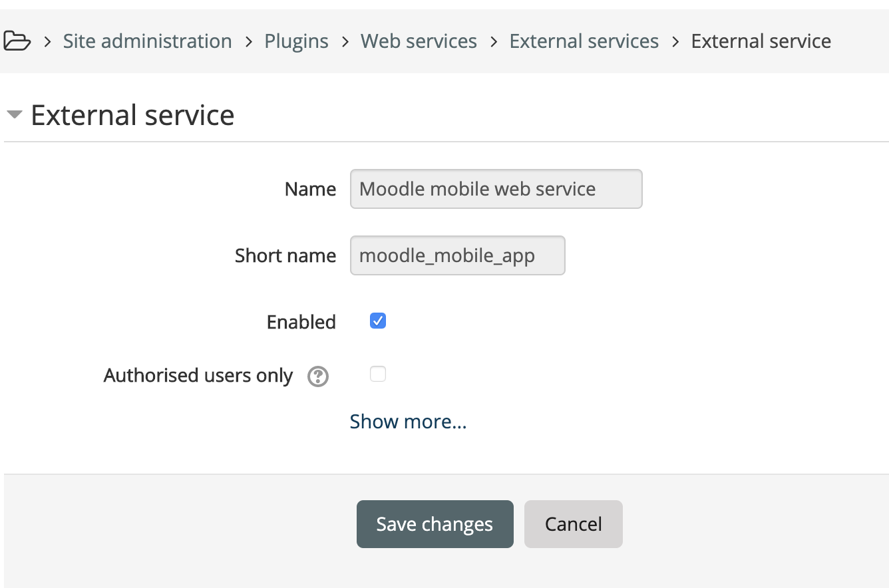Image resolution: width=889 pixels, height=588 pixels.
Task: Select the Short name label
Action: 285,255
